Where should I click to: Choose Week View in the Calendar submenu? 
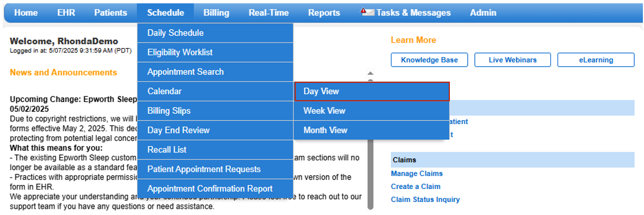[x=372, y=110]
